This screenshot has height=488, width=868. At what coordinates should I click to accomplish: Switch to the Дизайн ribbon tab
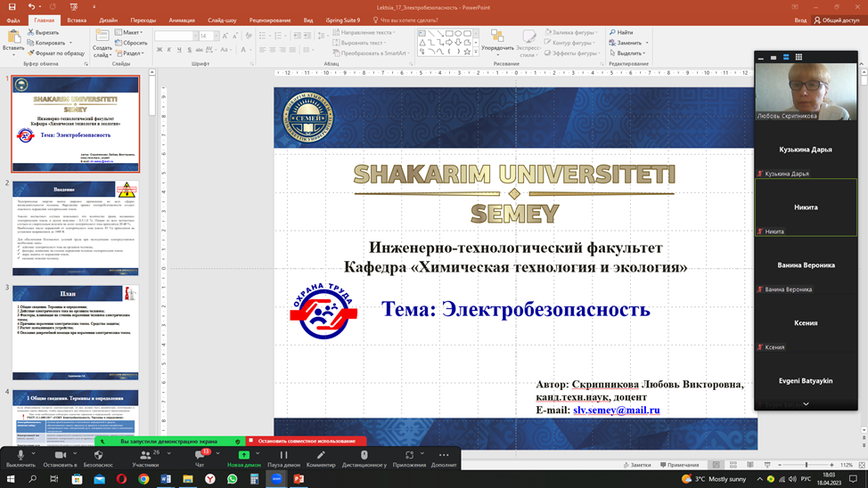click(x=109, y=20)
